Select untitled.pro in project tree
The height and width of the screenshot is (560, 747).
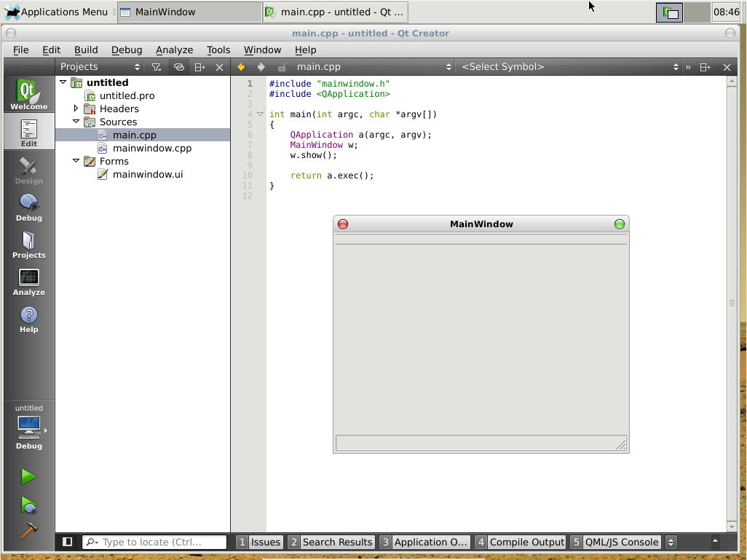point(127,96)
